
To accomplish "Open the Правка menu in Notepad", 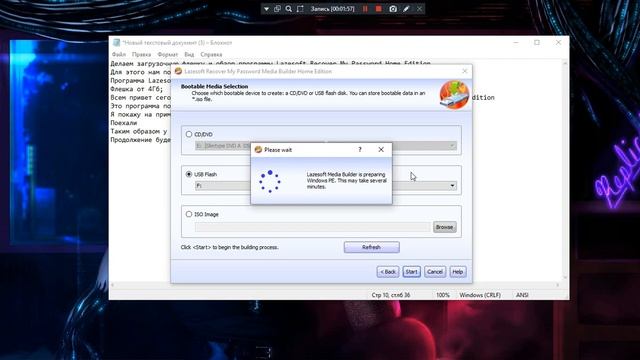I will click(141, 54).
